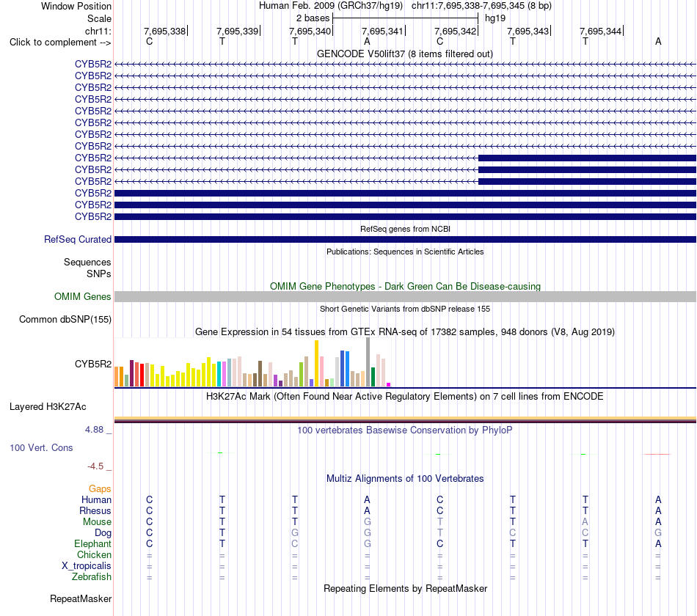Click the Rhesus species label

95,511
